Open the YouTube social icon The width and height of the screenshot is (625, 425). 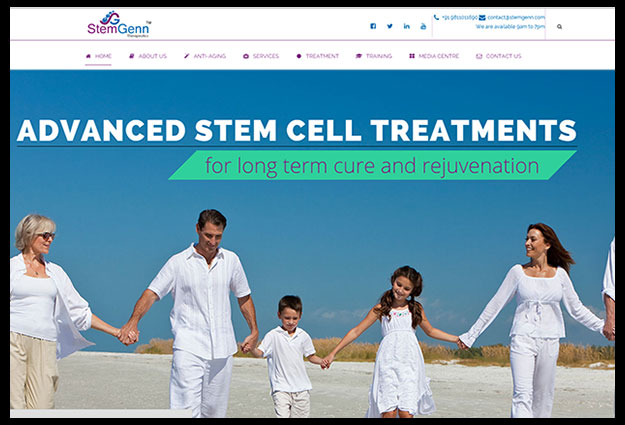click(423, 26)
